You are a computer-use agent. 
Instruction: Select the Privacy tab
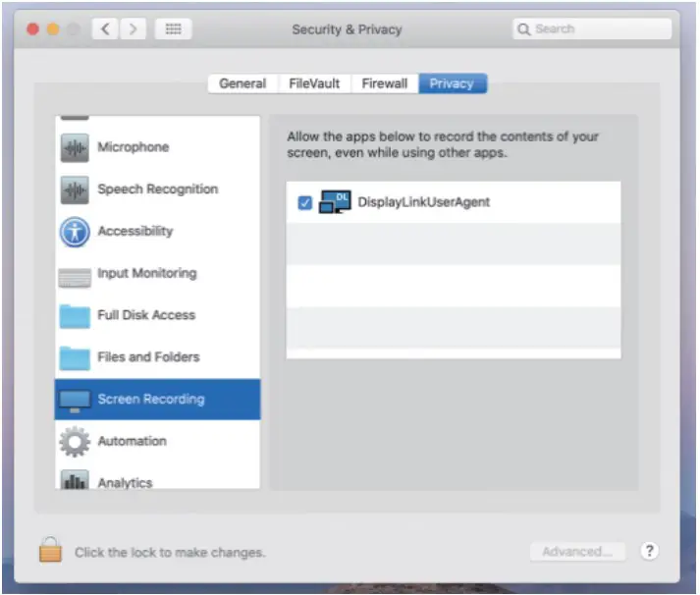tap(453, 83)
